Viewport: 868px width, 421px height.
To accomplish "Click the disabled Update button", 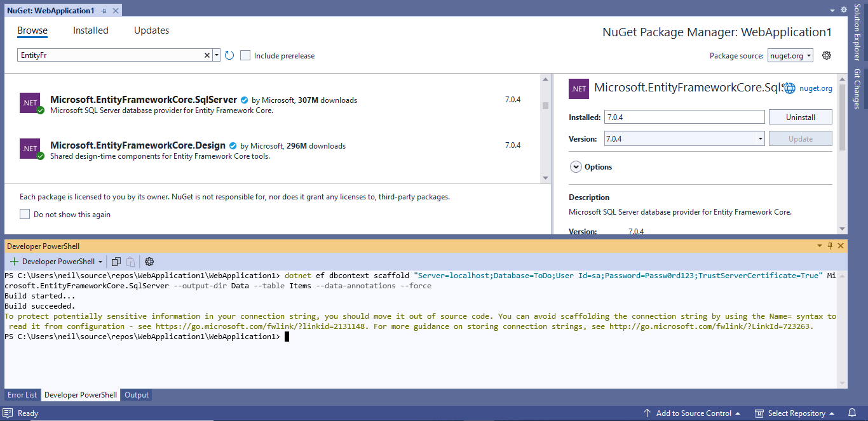I will 801,138.
